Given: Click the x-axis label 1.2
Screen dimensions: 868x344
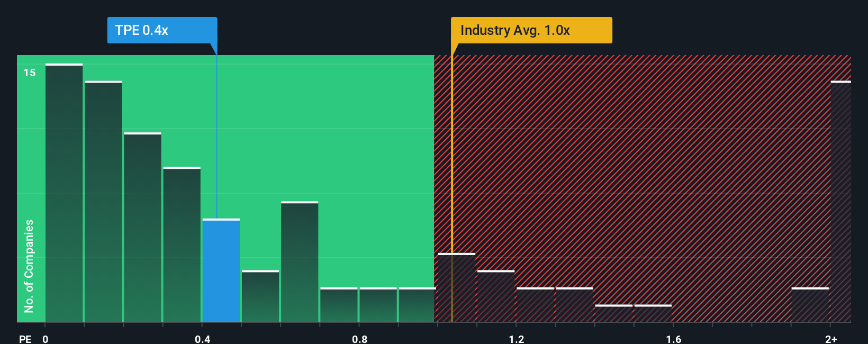Looking at the screenshot, I should 517,339.
